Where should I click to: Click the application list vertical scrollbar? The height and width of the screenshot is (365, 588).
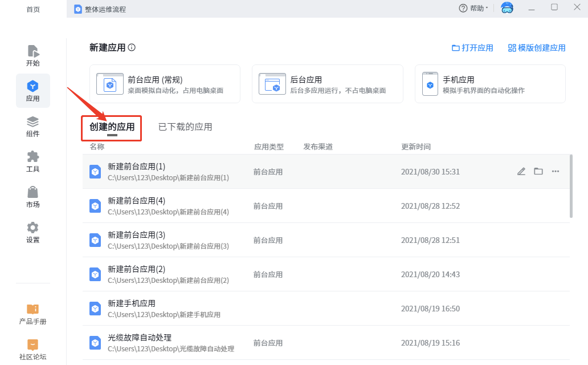571,185
